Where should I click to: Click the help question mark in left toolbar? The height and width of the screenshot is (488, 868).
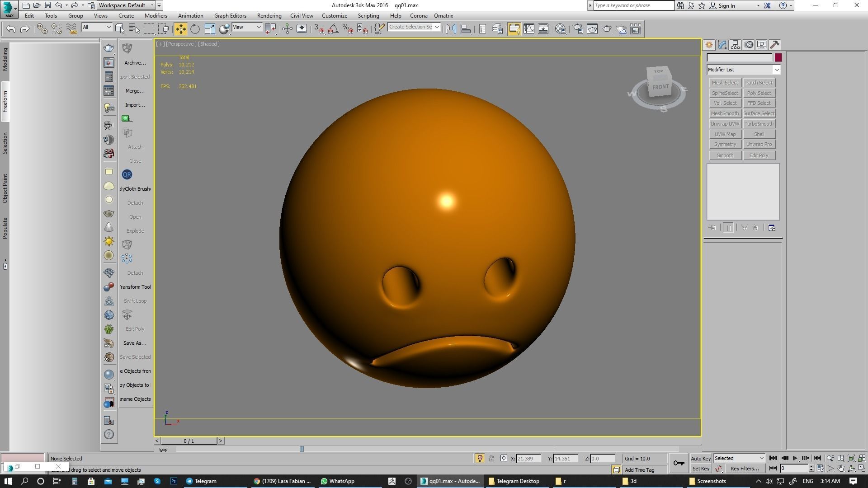[109, 434]
